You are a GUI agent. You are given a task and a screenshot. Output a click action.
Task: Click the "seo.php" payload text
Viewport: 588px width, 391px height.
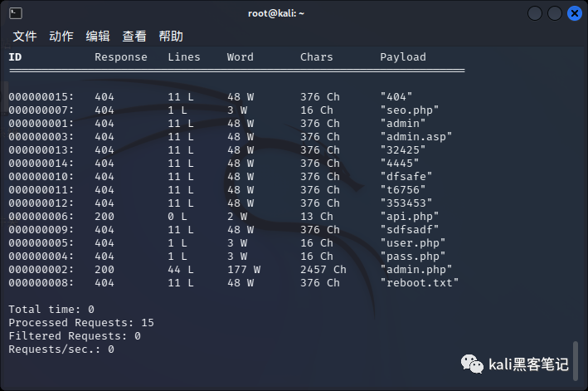410,110
